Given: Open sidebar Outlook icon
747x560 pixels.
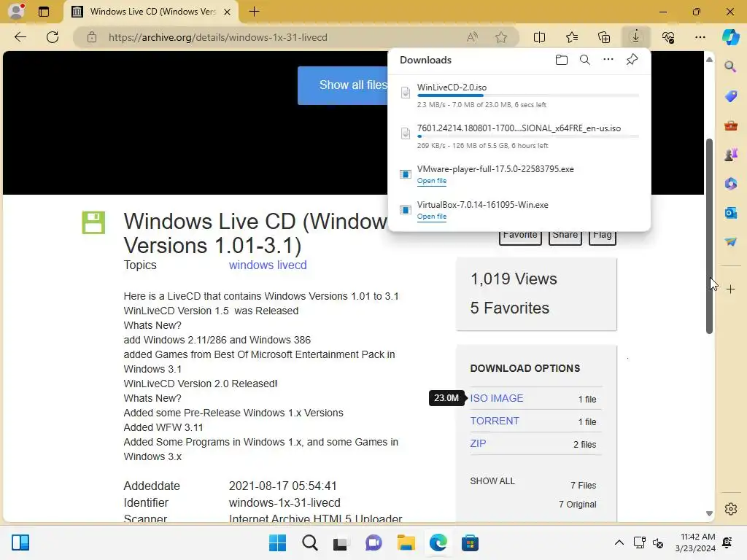Looking at the screenshot, I should click(x=730, y=213).
